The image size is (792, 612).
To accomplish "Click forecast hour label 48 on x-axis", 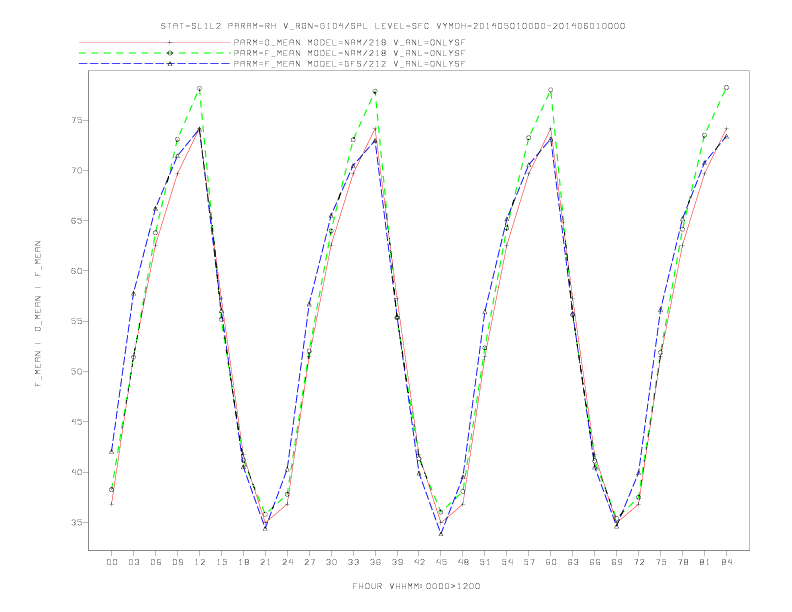I will [463, 562].
